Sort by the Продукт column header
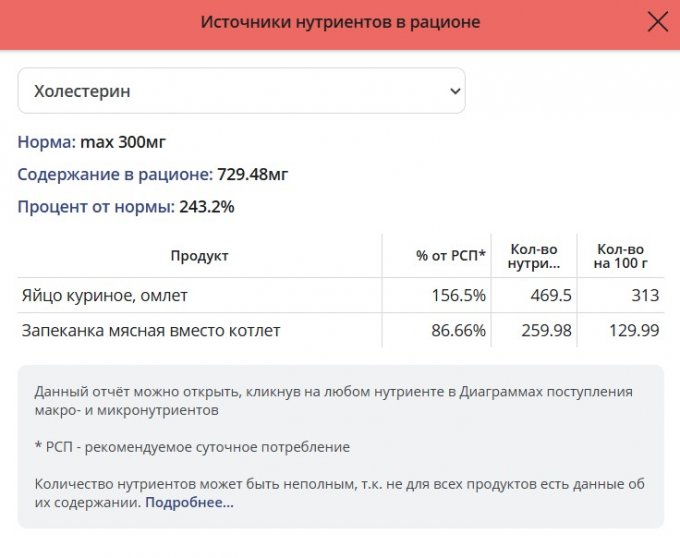The height and width of the screenshot is (558, 680). click(199, 256)
